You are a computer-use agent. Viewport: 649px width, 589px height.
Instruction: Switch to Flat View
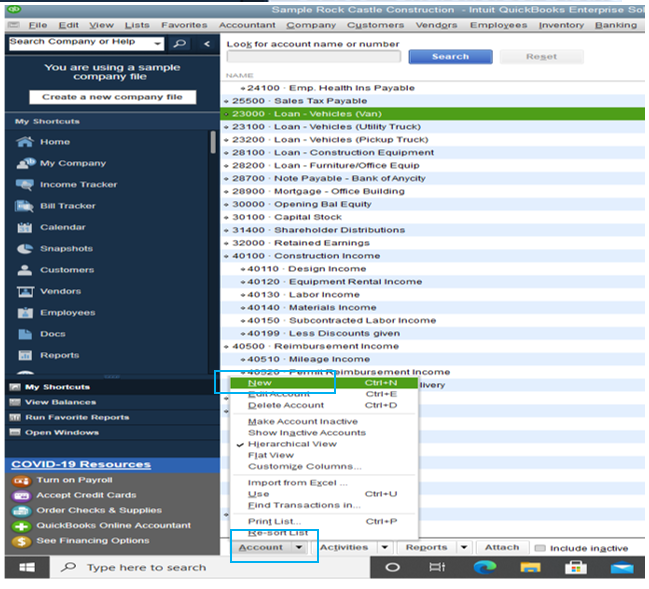[x=271, y=455]
